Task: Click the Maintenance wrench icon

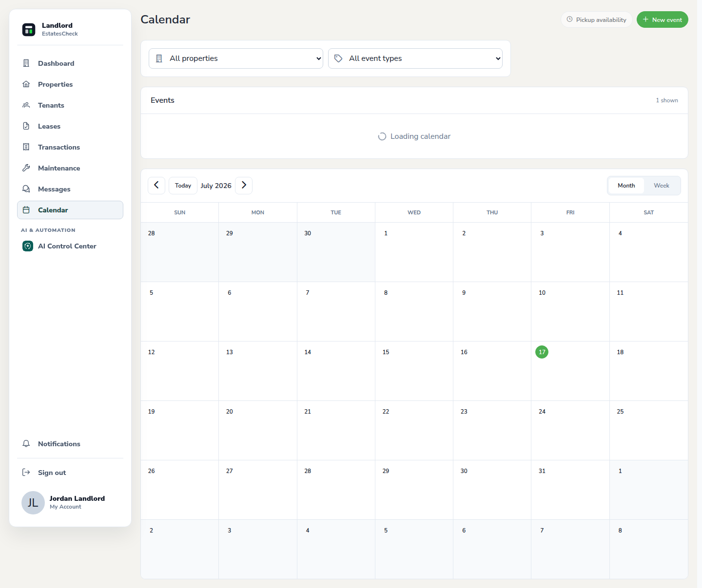Action: point(26,168)
